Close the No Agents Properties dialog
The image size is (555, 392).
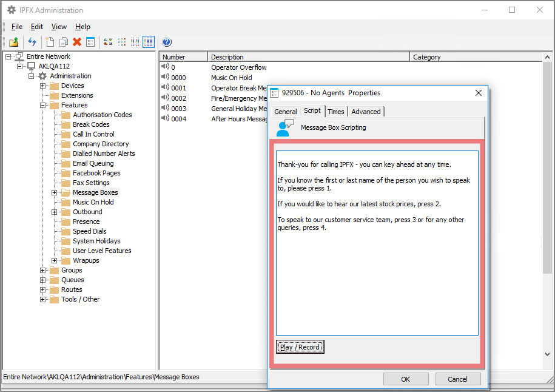coord(479,93)
